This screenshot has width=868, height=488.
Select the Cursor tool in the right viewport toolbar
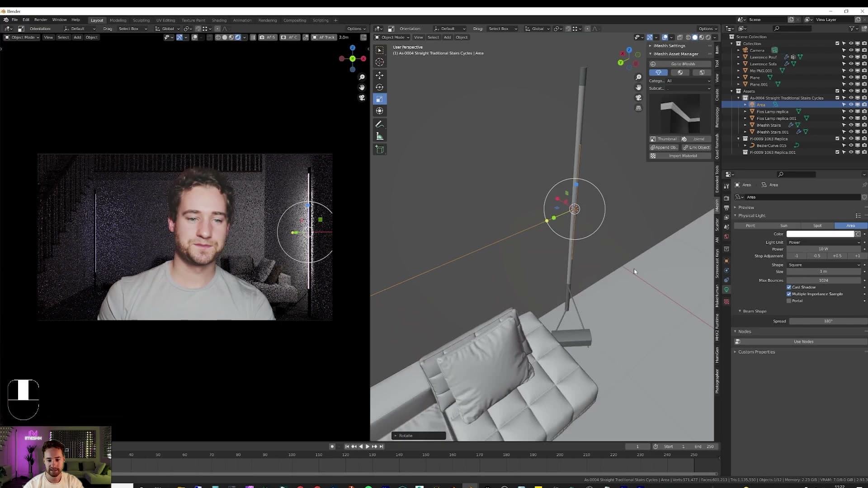pos(380,62)
